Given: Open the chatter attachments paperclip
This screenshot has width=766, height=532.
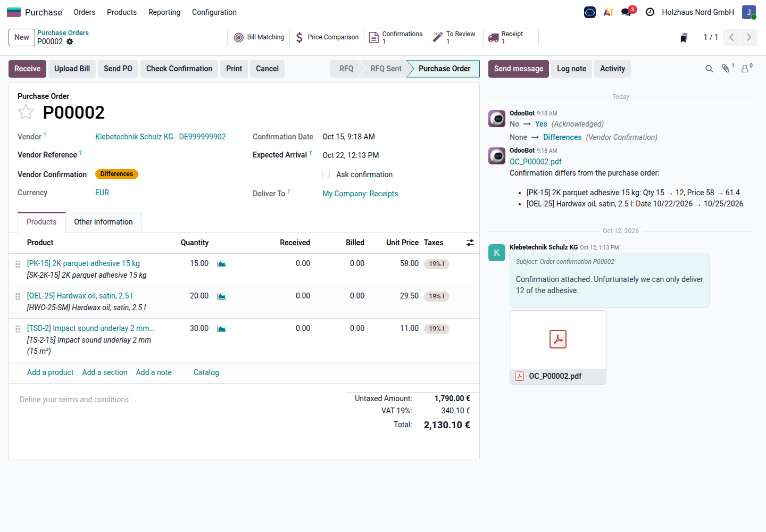Looking at the screenshot, I should click(x=727, y=68).
